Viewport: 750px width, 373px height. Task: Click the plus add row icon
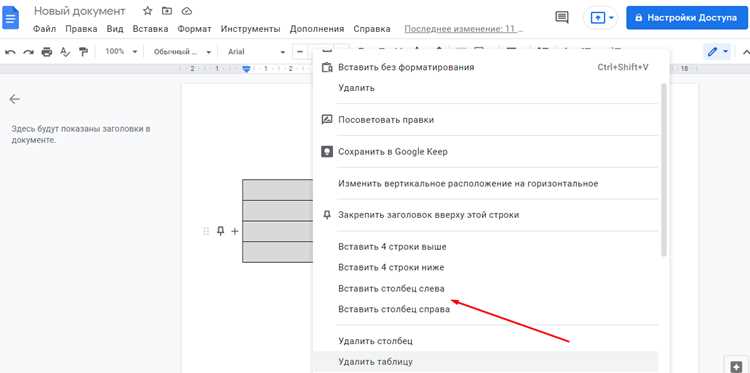(x=235, y=231)
